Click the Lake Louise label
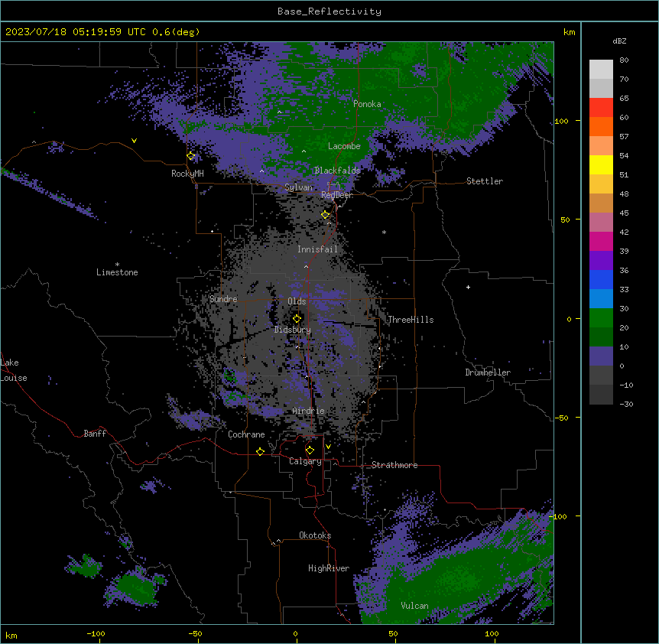Screen dimensions: 659x644 [x=14, y=370]
